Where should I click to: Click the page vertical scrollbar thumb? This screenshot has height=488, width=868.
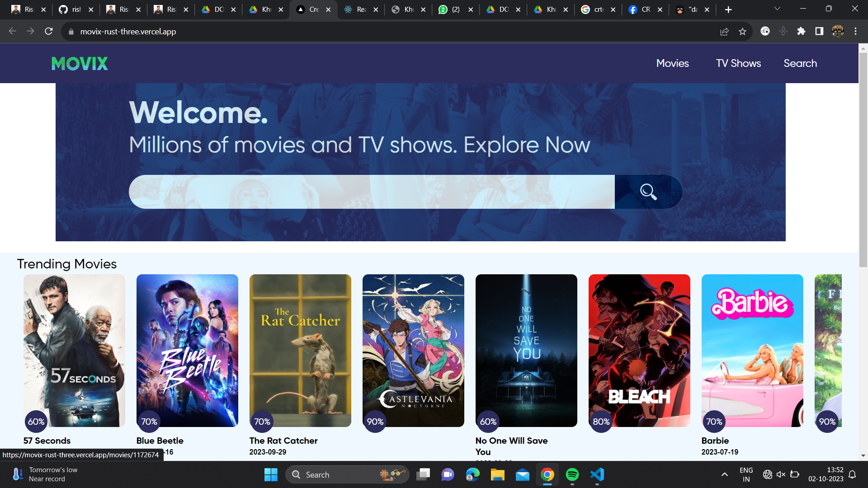[x=863, y=159]
